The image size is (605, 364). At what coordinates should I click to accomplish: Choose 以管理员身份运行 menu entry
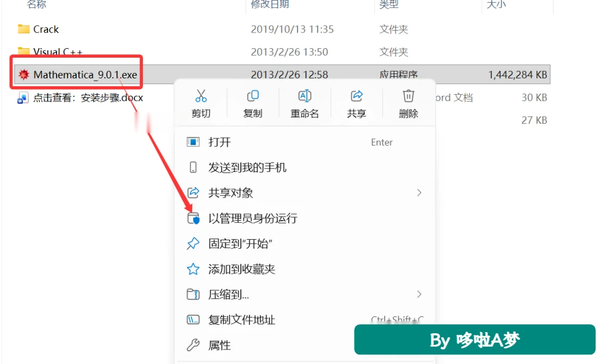click(305, 218)
